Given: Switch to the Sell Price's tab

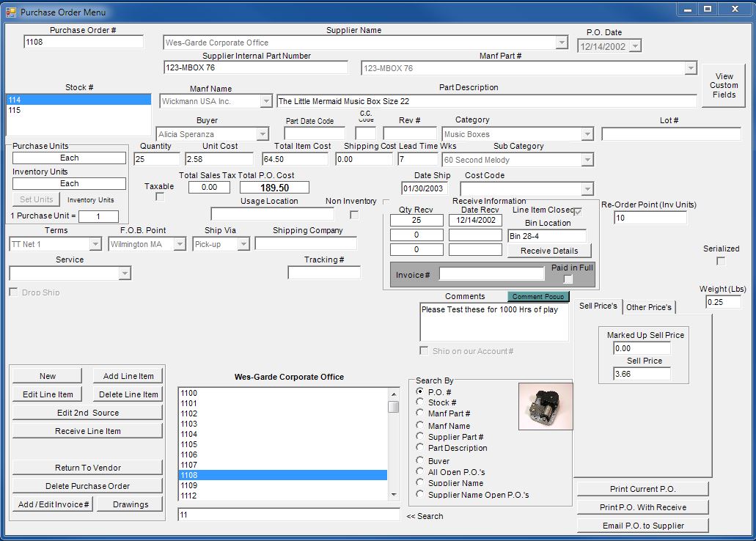Looking at the screenshot, I should point(598,306).
